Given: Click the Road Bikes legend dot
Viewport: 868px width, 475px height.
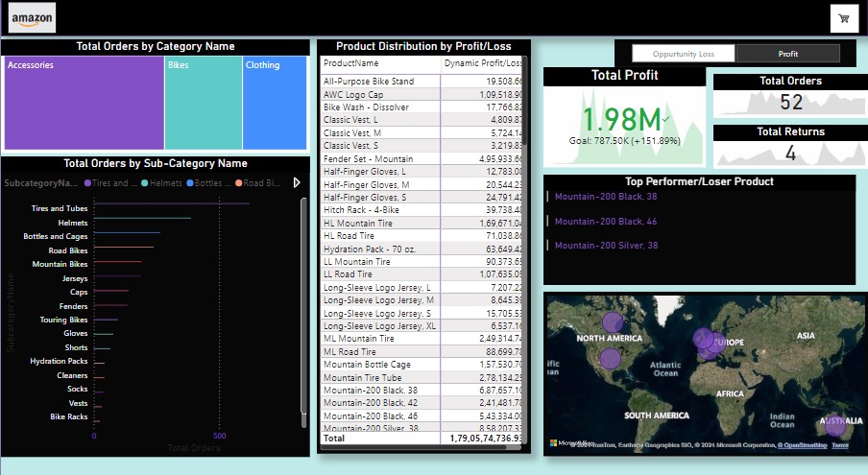Looking at the screenshot, I should point(238,183).
